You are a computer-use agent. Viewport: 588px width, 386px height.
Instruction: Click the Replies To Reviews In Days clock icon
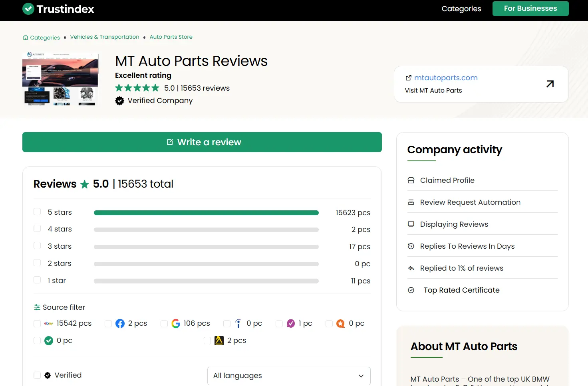[x=411, y=246]
